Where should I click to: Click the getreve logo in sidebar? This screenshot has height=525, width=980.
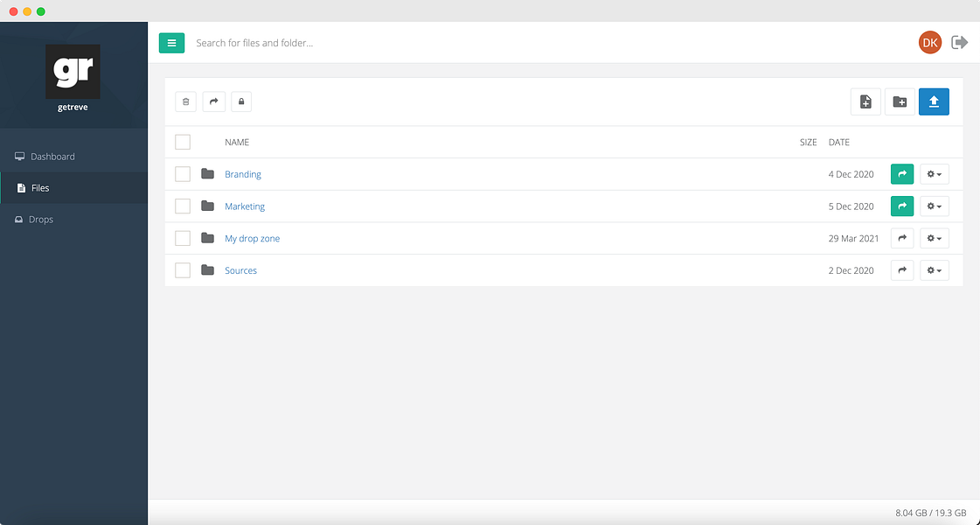(x=73, y=72)
